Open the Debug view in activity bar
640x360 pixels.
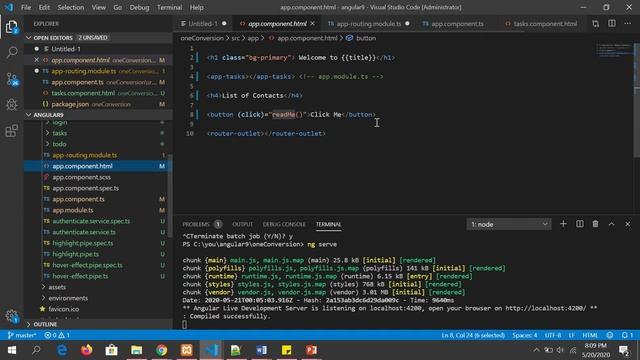[12, 105]
